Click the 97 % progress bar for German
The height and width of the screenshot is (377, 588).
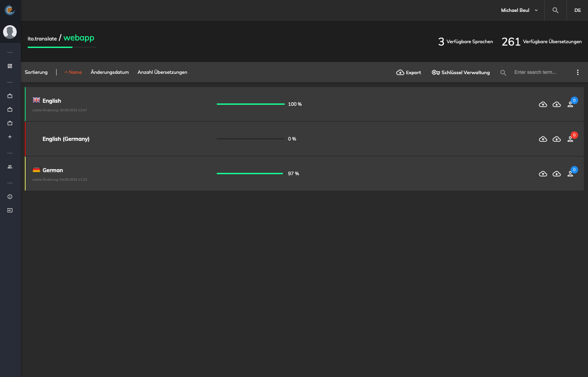[251, 174]
